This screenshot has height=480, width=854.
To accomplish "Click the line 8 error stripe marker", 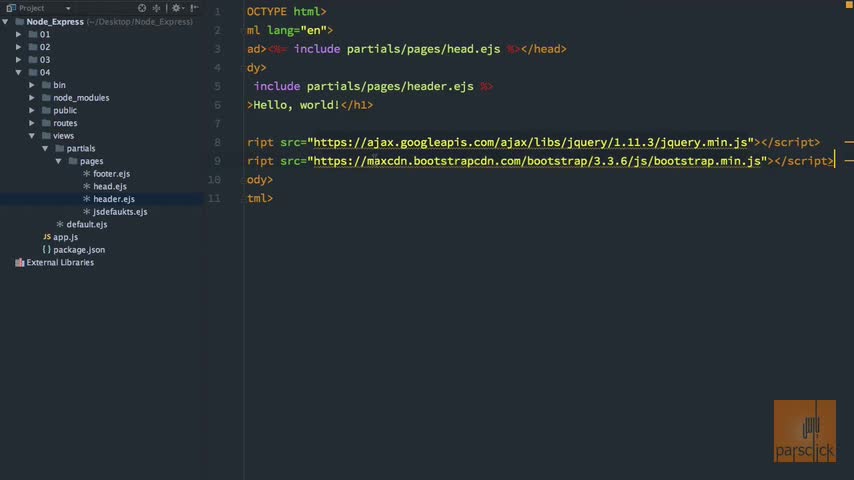I will click(x=849, y=142).
